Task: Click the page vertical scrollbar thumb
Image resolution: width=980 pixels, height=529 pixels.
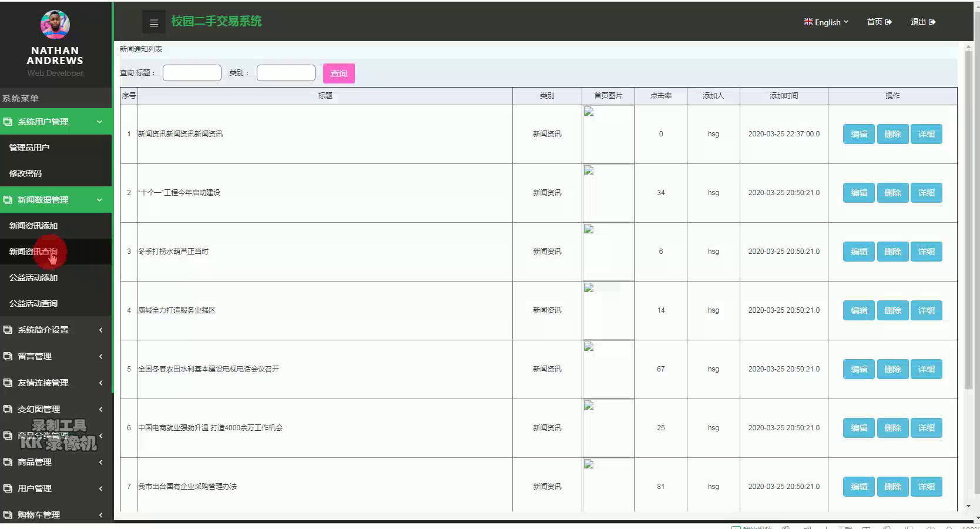Action: click(x=968, y=220)
